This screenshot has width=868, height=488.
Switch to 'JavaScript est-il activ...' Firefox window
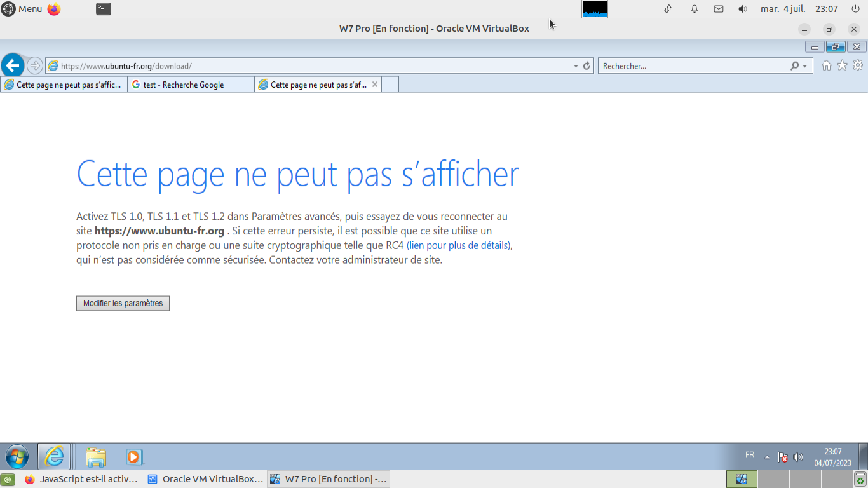(x=80, y=479)
